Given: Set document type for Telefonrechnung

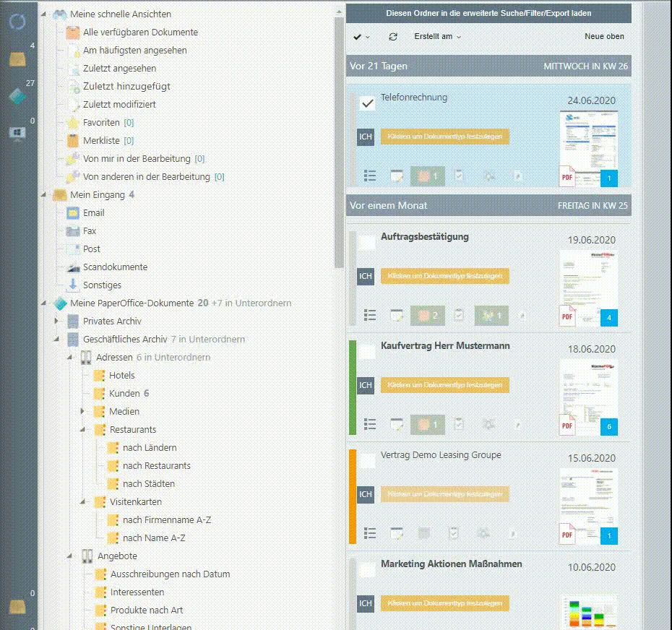Looking at the screenshot, I should pos(445,137).
